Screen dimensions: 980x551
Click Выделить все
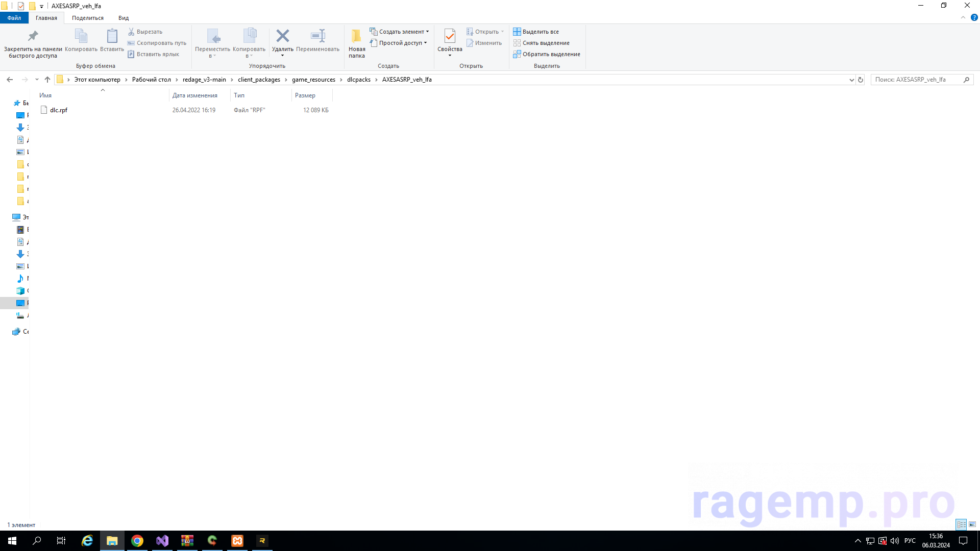click(x=536, y=32)
